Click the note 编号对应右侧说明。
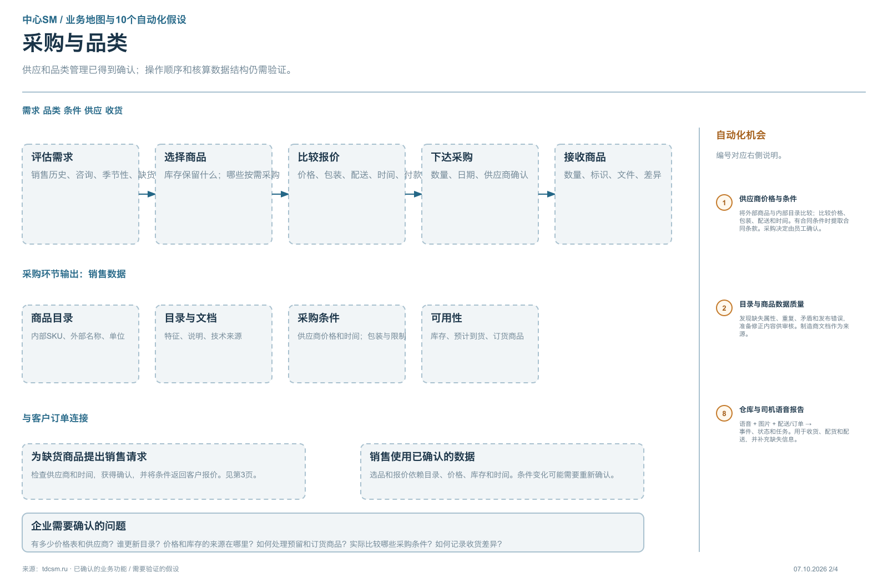Viewport: 888px width, 588px height. click(749, 155)
